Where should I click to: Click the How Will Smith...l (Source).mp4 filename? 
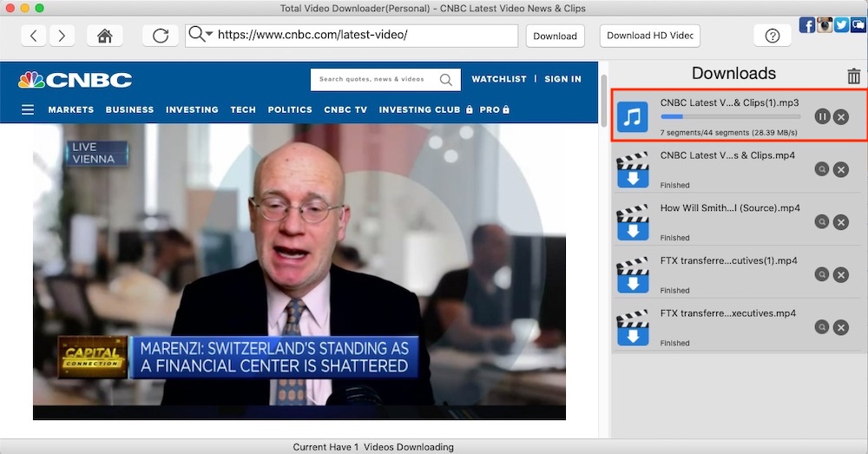[x=730, y=208]
